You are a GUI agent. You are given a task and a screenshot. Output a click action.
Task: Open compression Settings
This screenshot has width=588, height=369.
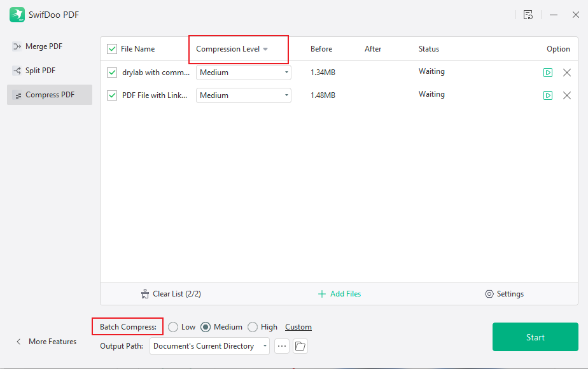pyautogui.click(x=505, y=293)
